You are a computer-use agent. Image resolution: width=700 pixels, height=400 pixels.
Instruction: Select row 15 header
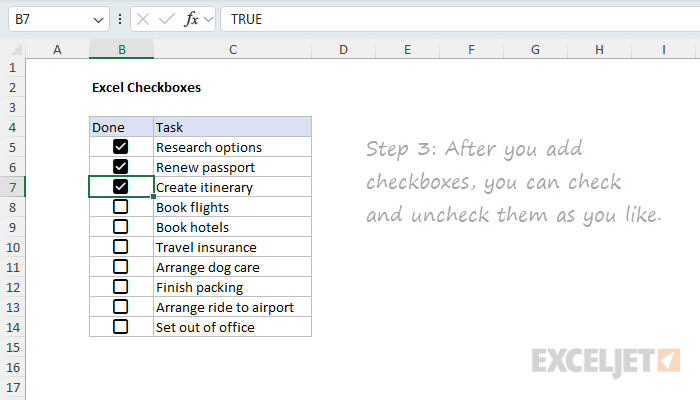[x=12, y=347]
